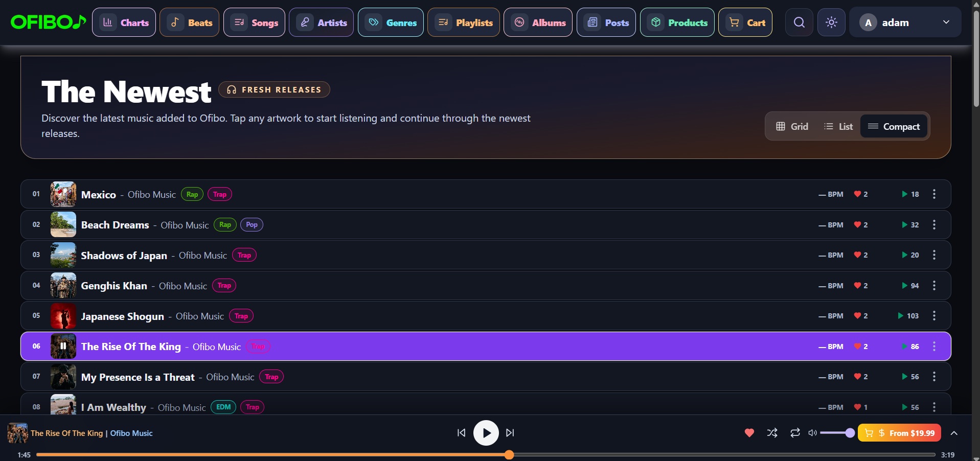Switch to Grid view

pyautogui.click(x=792, y=126)
